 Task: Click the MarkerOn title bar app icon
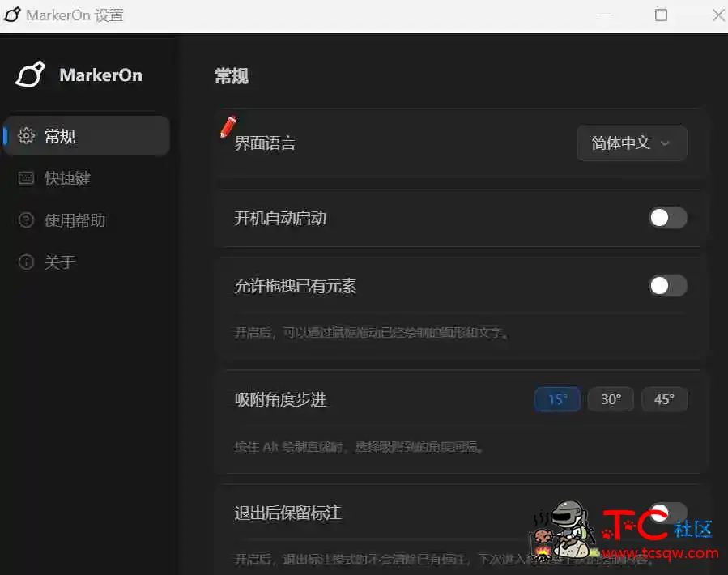[12, 15]
